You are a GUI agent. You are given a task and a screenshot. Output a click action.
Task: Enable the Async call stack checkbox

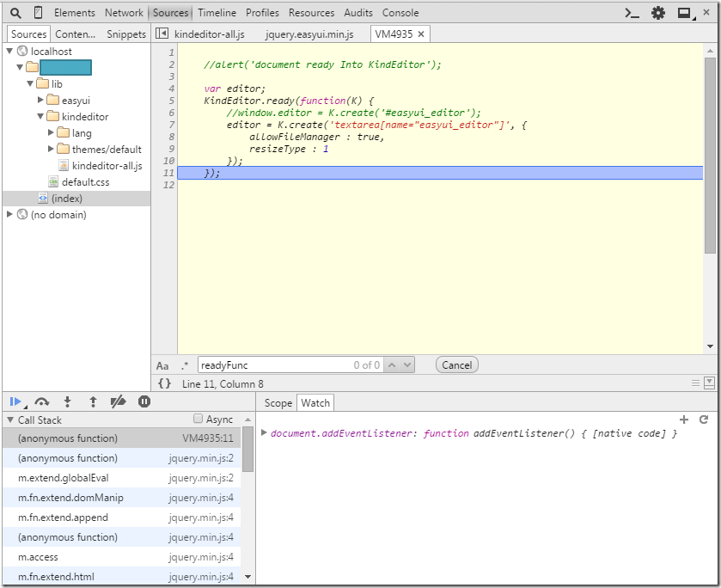click(x=199, y=420)
